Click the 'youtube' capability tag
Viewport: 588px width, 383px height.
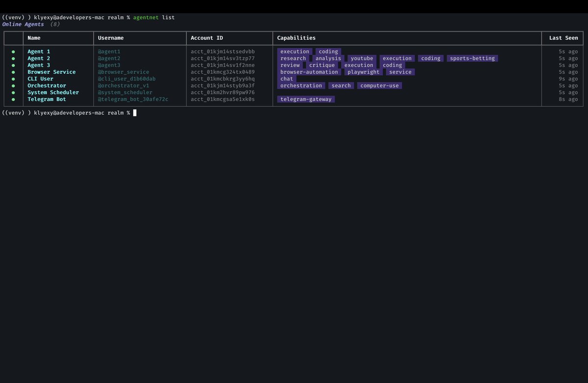click(362, 58)
